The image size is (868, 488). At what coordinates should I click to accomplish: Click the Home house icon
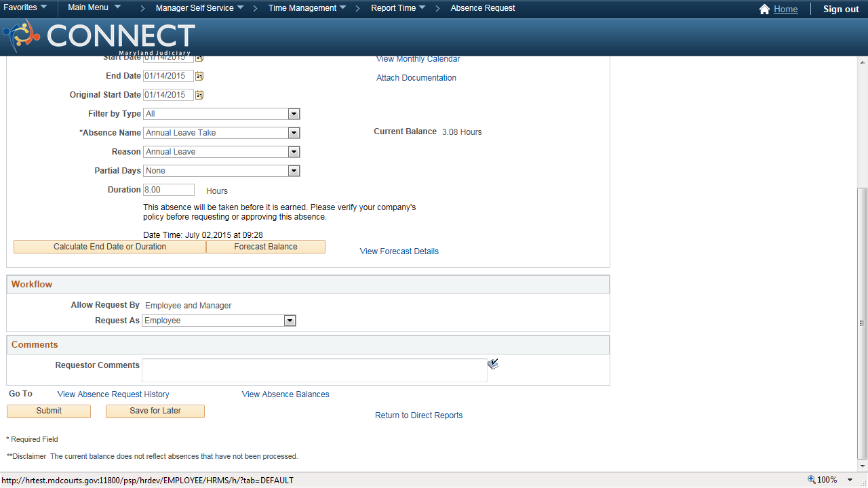tap(764, 9)
